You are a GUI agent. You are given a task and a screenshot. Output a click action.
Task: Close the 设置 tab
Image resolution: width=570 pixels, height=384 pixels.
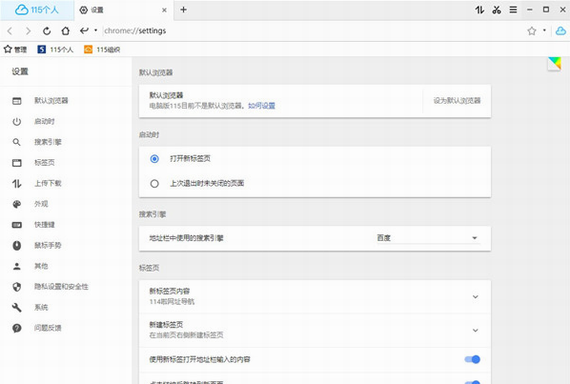(x=164, y=10)
